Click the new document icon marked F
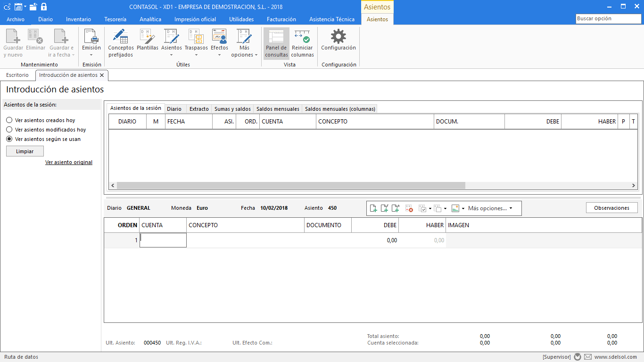This screenshot has height=362, width=644. pos(385,208)
